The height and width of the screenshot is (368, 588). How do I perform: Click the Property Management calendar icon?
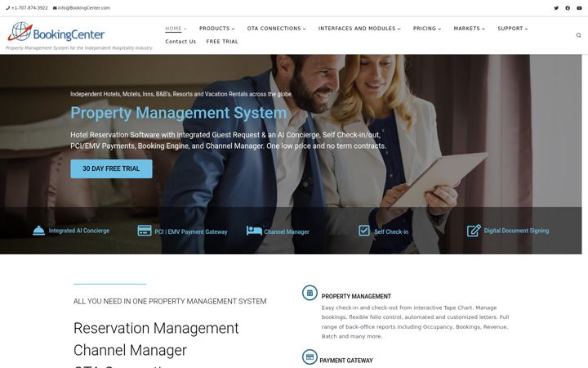(310, 294)
